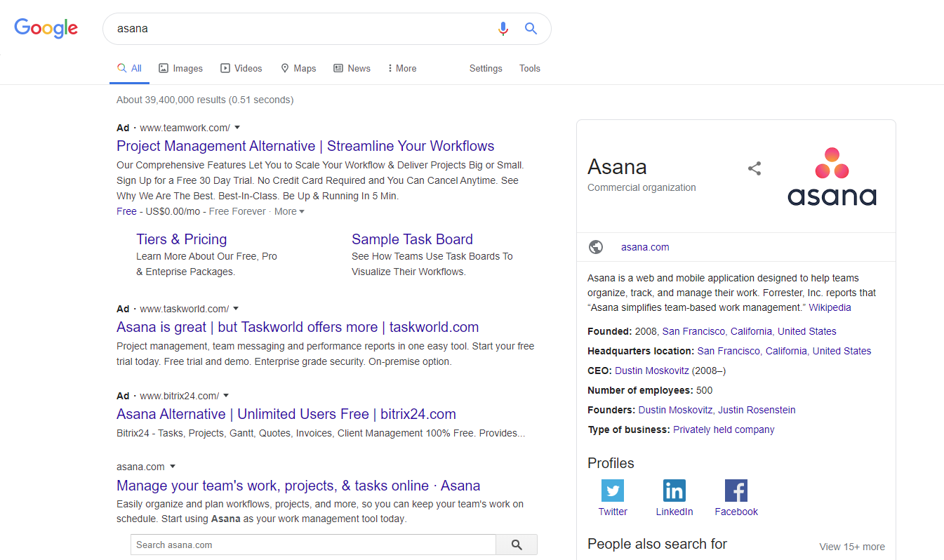Viewport: 944px width, 560px height.
Task: Click the asana.com sitelink search button
Action: click(517, 545)
